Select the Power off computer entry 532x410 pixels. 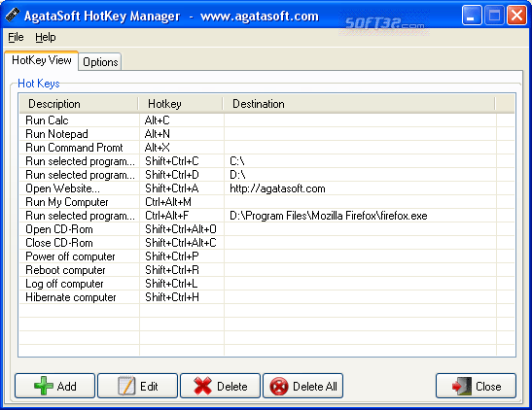[70, 256]
